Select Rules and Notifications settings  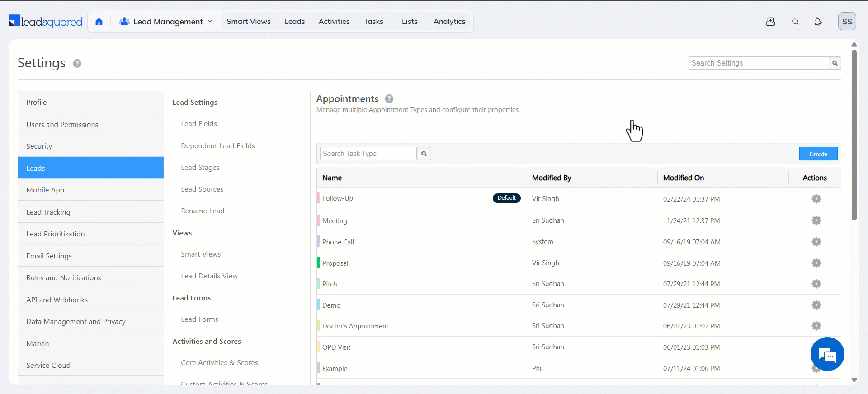pyautogui.click(x=91, y=277)
